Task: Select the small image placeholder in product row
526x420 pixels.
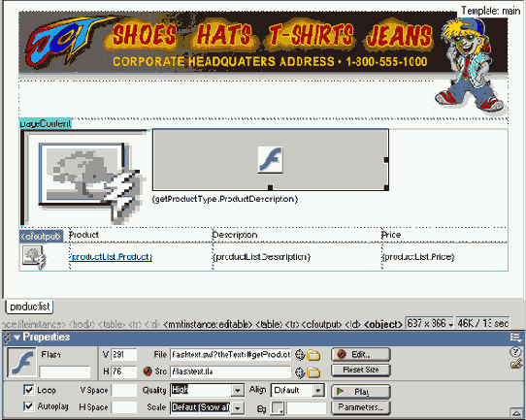Action: pyautogui.click(x=34, y=257)
